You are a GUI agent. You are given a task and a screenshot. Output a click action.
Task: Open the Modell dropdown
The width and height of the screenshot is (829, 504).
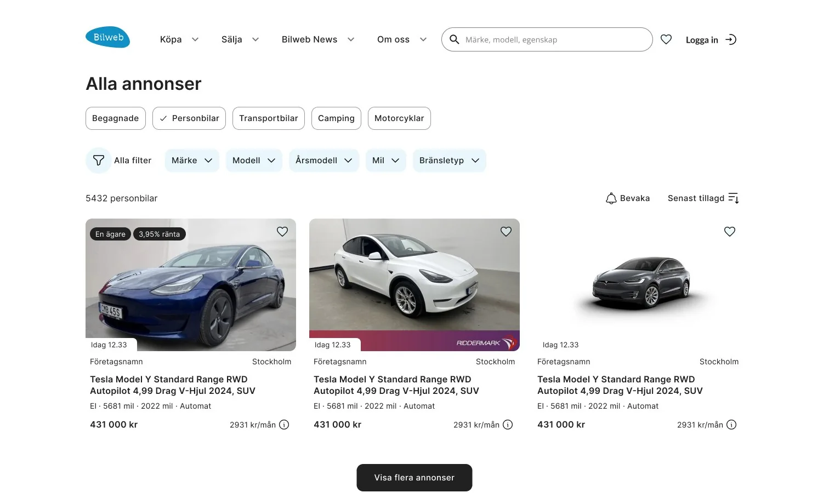(x=254, y=161)
